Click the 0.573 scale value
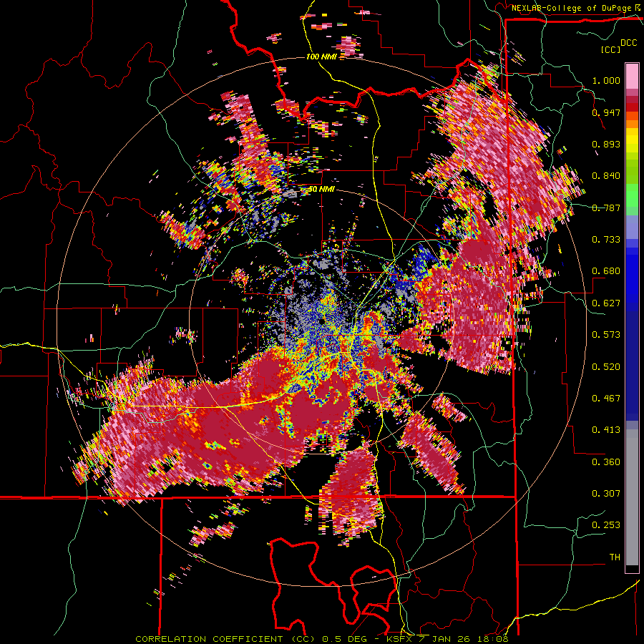Viewport: 644px width, 644px height. 606,335
